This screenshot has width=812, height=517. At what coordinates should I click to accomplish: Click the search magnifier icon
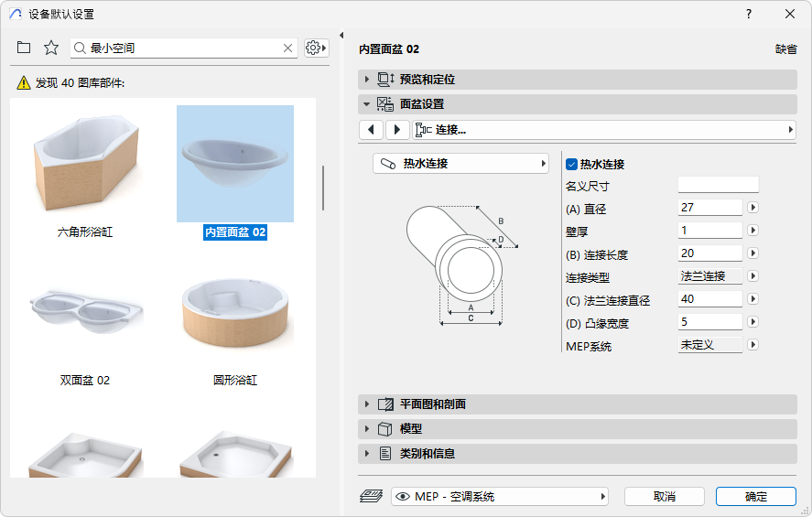click(x=80, y=48)
